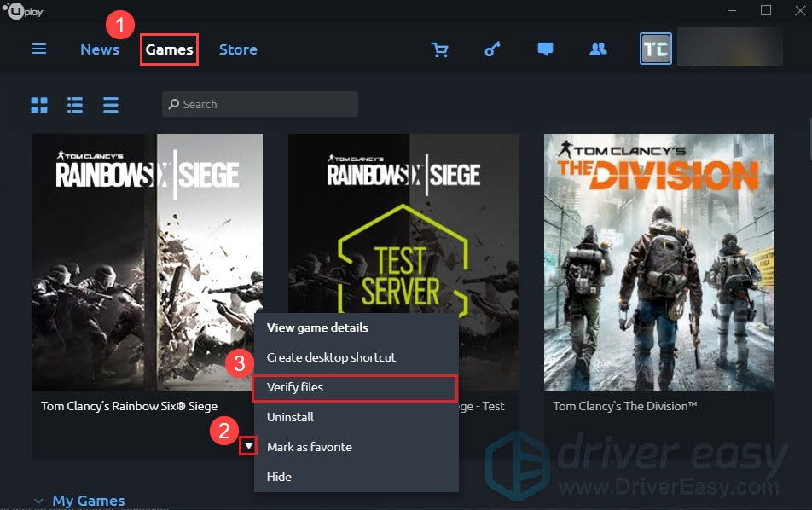Choose Create desktop shortcut
The height and width of the screenshot is (510, 812).
333,357
